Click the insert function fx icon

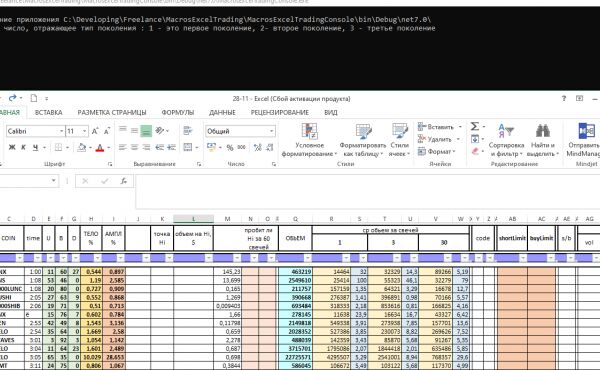point(124,181)
